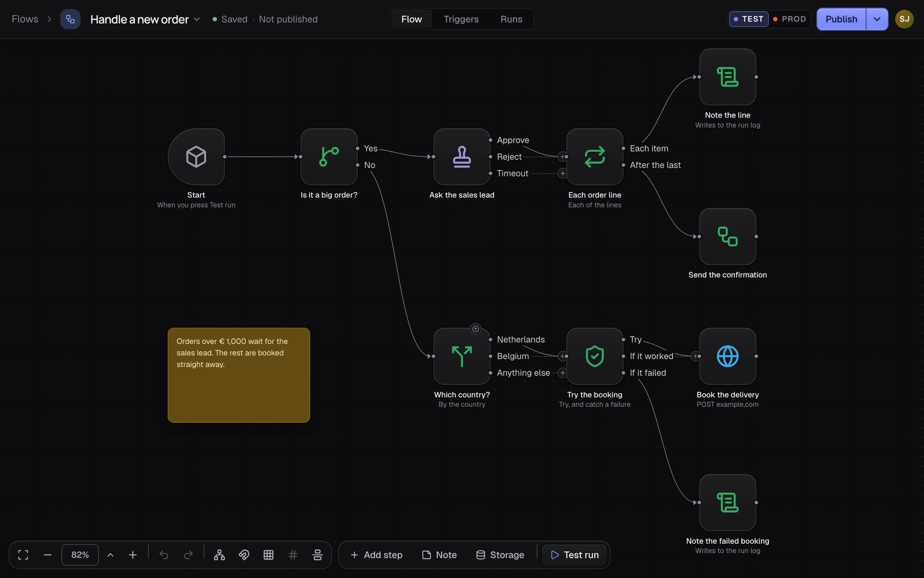
Task: Select the Start node cube icon
Action: click(x=196, y=157)
